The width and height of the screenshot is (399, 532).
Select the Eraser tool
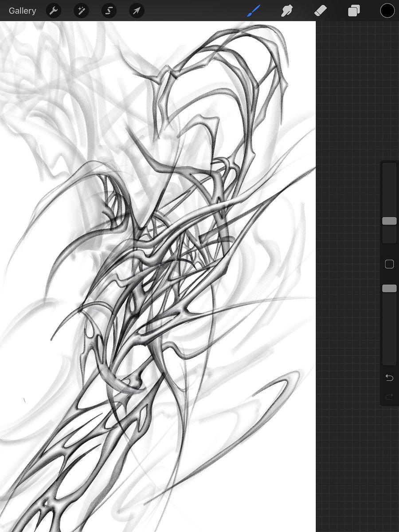coord(320,11)
